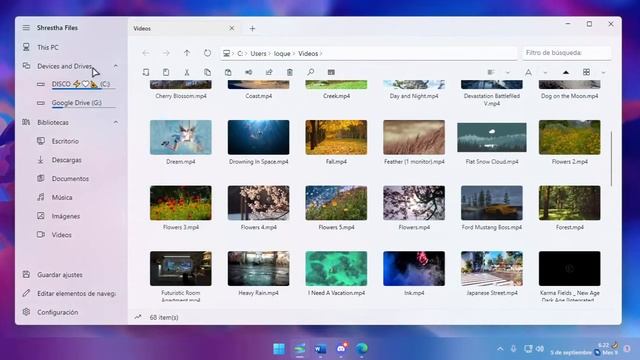Add a new tab with plus button
This screenshot has height=360, width=640.
point(252,29)
